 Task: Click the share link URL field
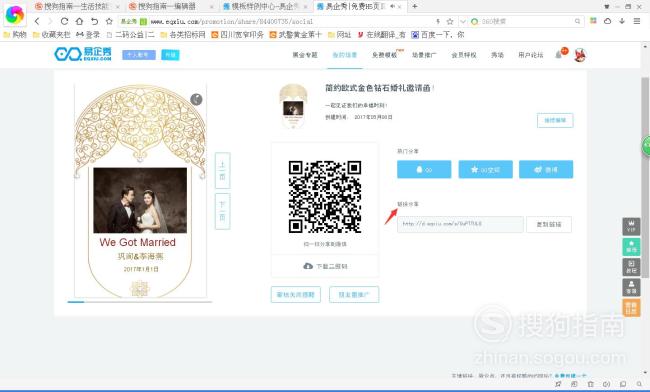460,224
